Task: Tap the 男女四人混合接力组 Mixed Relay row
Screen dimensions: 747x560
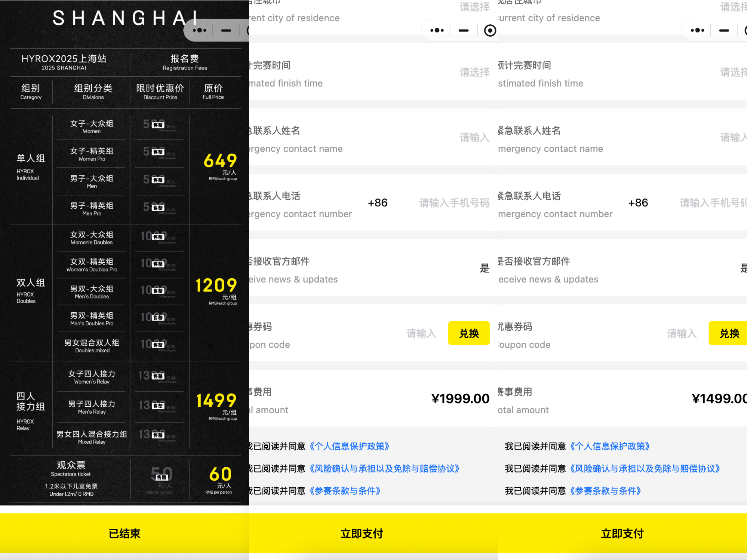Action: [x=91, y=437]
